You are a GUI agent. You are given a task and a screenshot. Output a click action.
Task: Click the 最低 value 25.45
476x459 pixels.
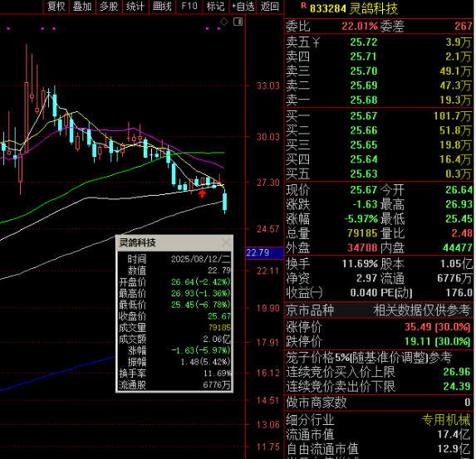click(459, 219)
